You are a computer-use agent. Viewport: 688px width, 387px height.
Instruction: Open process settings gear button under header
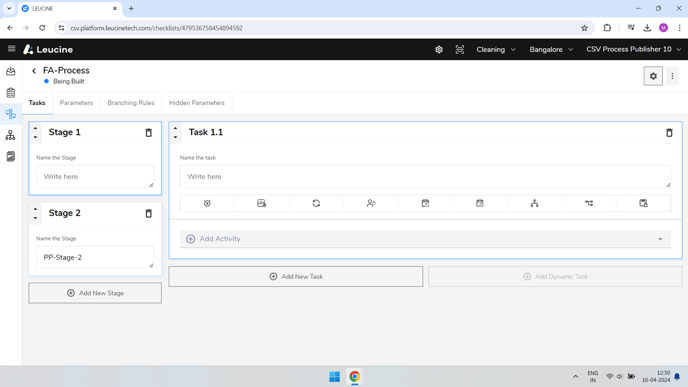(x=653, y=76)
